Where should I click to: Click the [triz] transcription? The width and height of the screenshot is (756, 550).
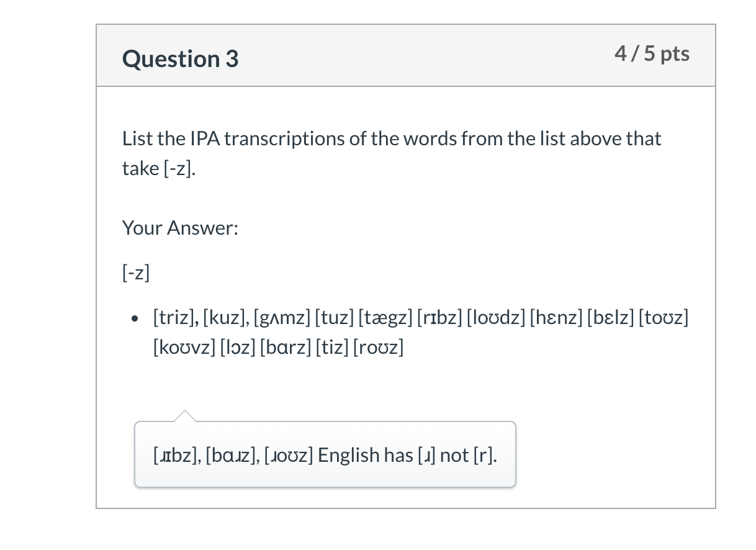(174, 318)
